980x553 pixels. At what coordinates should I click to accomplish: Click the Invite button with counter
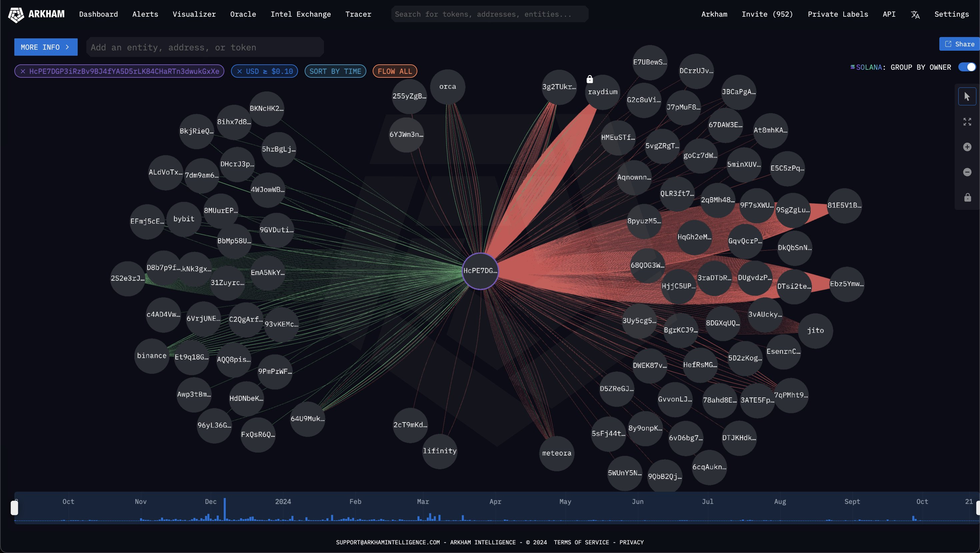767,14
